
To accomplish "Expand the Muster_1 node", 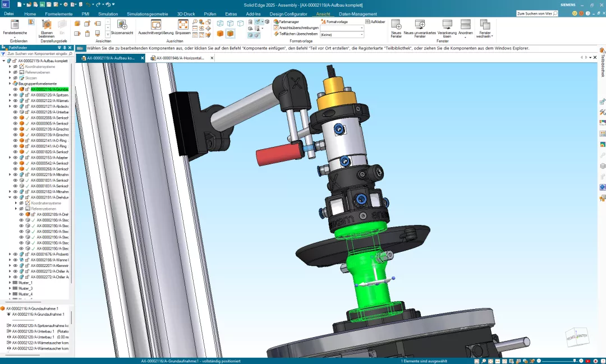I will [10, 283].
